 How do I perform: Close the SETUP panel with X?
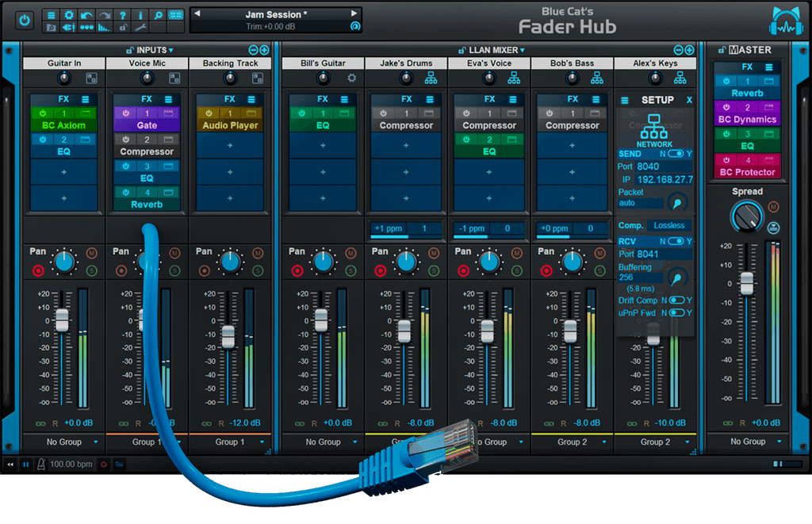coord(689,100)
